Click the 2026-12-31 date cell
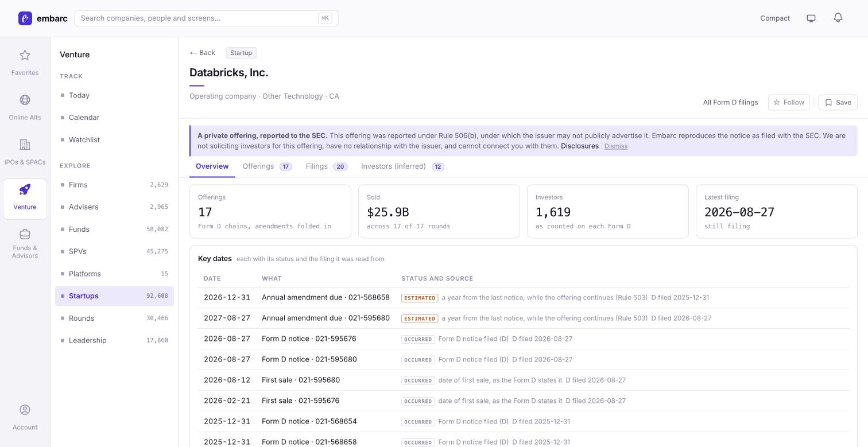Viewport: 868px width, 447px height. (x=227, y=298)
